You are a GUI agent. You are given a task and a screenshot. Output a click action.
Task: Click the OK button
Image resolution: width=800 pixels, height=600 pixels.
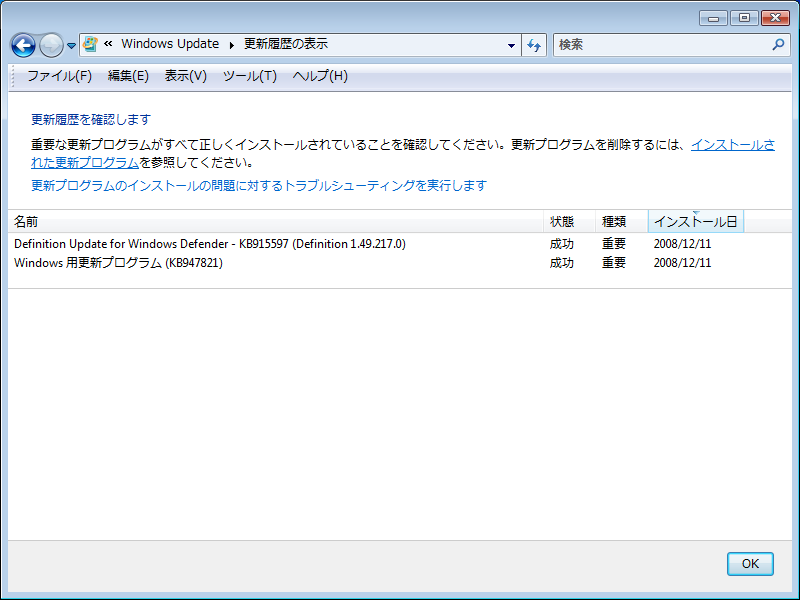pos(750,564)
